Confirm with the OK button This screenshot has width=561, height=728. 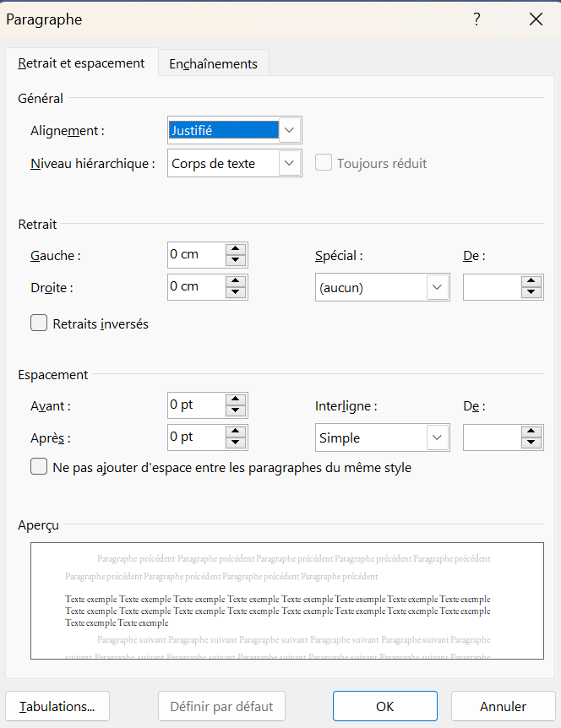click(x=385, y=706)
